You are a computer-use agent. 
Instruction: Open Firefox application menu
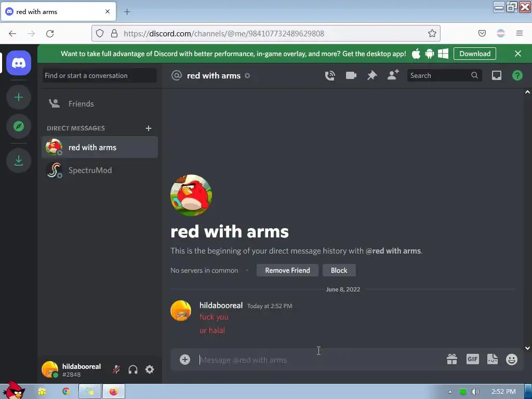pos(520,33)
